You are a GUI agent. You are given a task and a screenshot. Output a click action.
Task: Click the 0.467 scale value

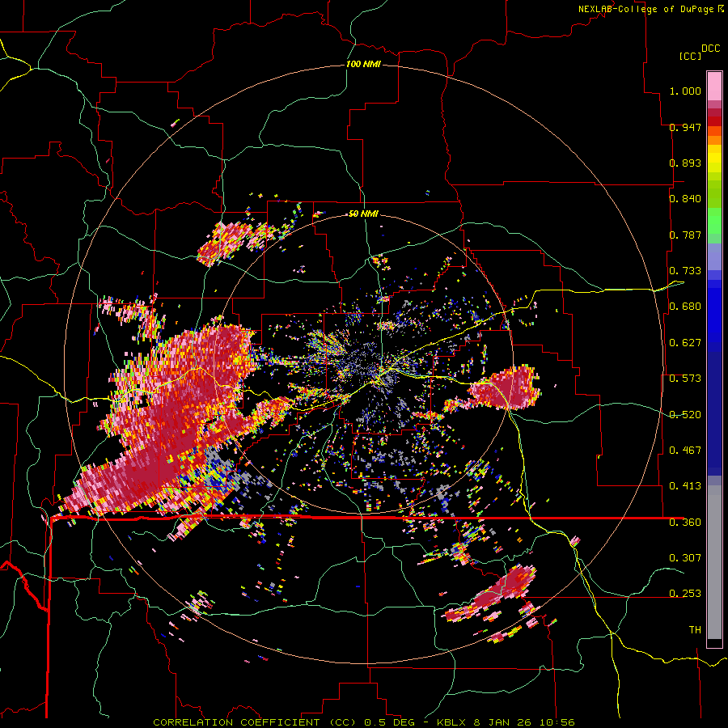pos(685,451)
